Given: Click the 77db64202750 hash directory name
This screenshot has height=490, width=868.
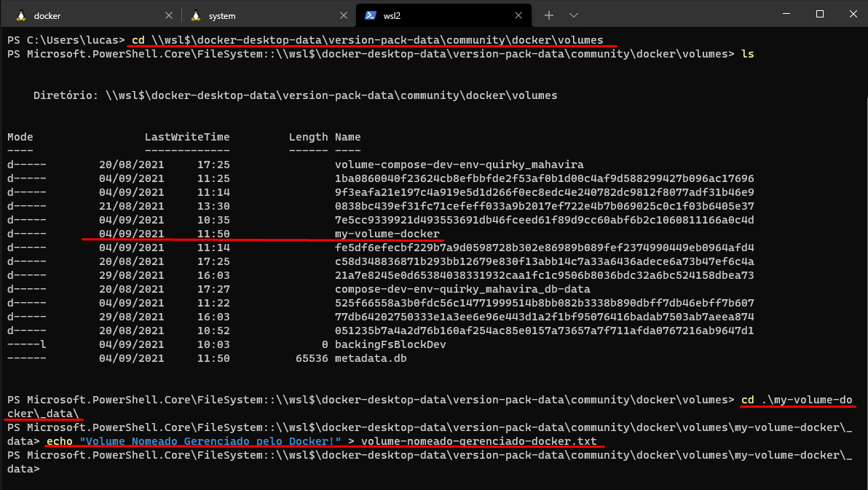Looking at the screenshot, I should (544, 317).
